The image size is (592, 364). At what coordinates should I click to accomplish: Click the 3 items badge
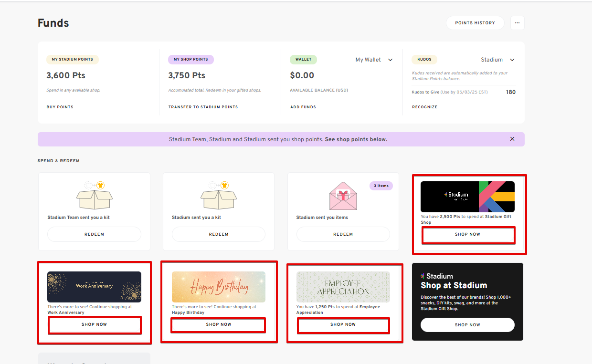381,186
